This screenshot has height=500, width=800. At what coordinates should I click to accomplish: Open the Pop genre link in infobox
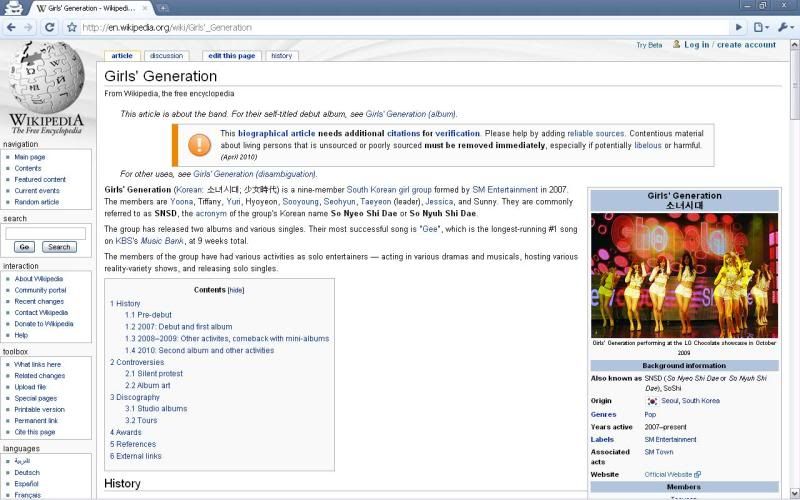(x=650, y=415)
